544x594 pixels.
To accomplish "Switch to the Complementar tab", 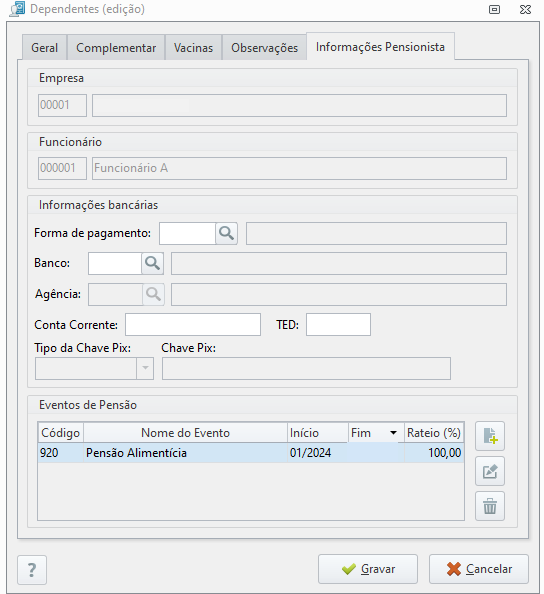I will pos(116,48).
